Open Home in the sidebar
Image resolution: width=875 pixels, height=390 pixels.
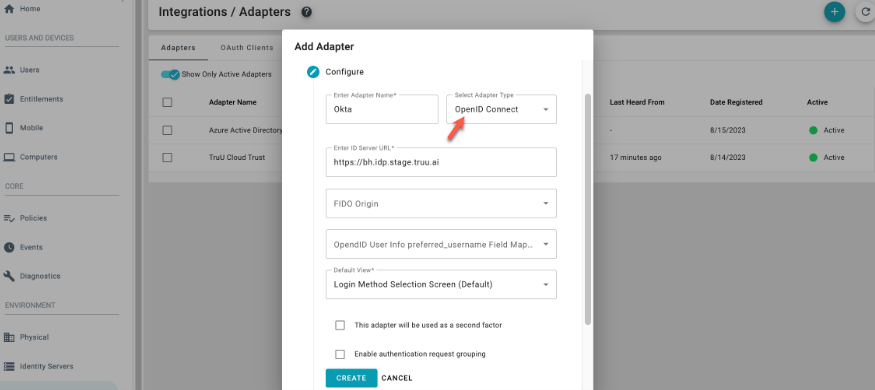pos(22,9)
